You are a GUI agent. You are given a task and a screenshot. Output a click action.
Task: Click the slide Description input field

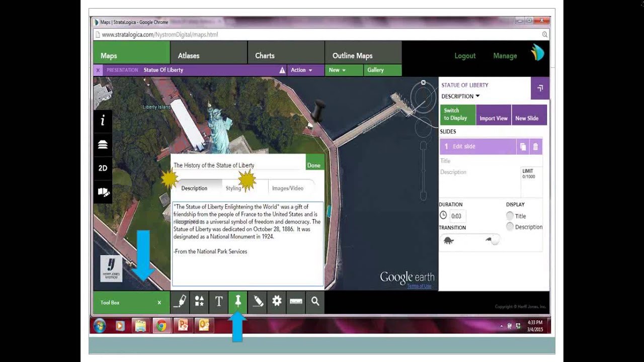[480, 182]
